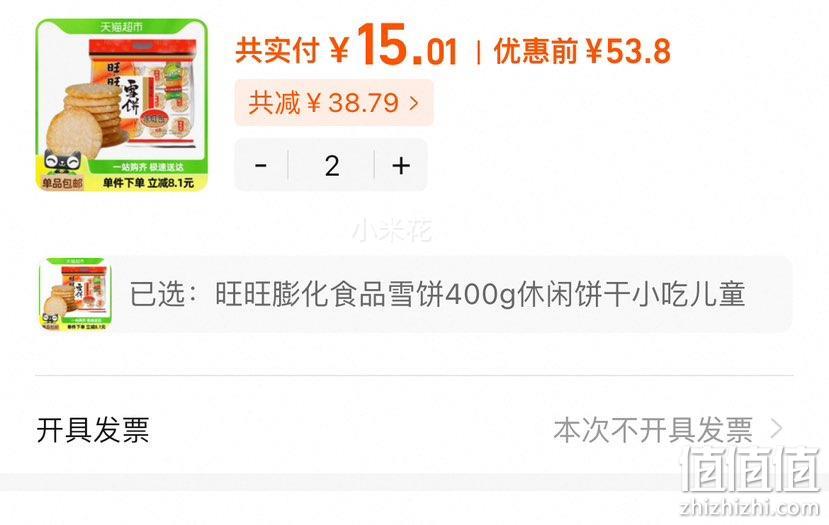Click the chevron next to 共减 ¥38.79
The height and width of the screenshot is (525, 829).
(414, 103)
